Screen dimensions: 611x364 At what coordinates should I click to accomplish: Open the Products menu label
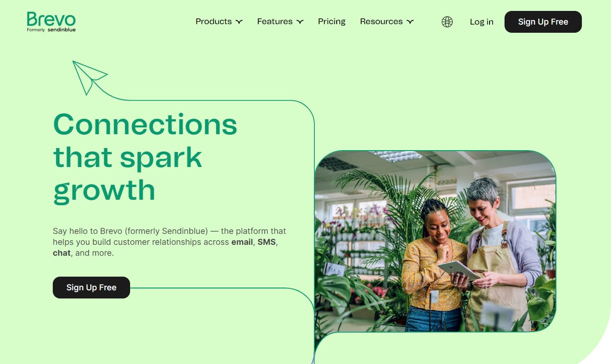[213, 21]
